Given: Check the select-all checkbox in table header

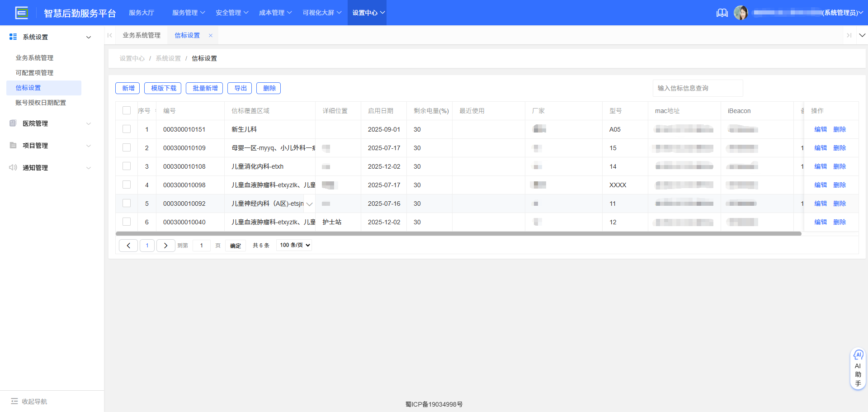Looking at the screenshot, I should point(127,110).
